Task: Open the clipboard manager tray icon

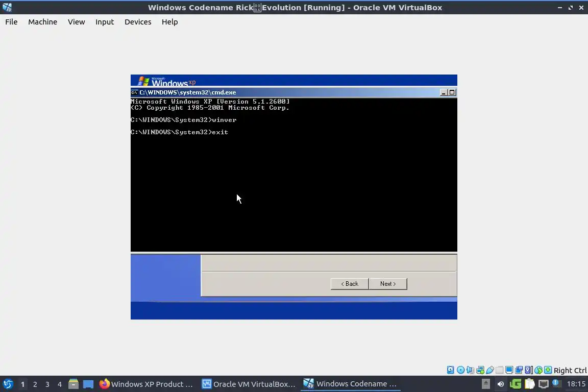Action: click(529, 384)
